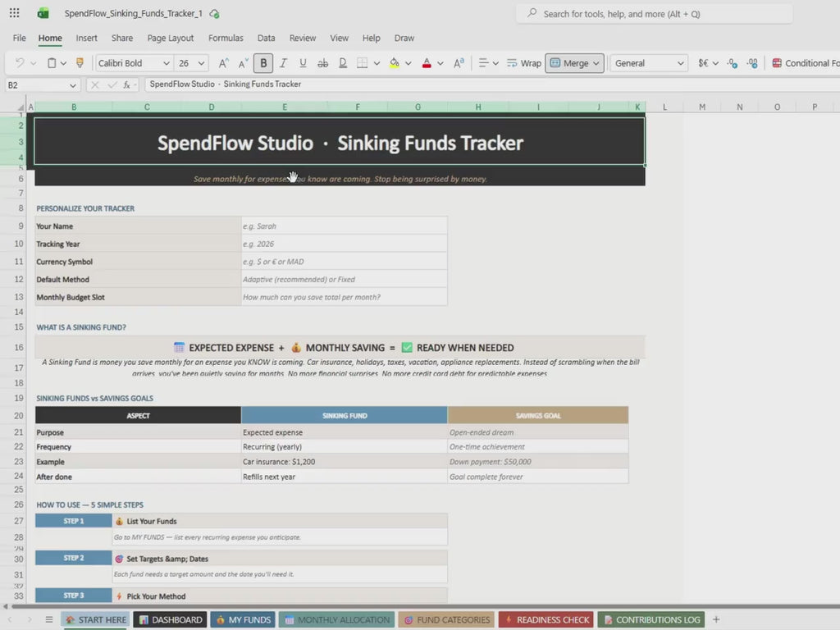
Task: Open the app launcher waffle icon
Action: [x=15, y=13]
